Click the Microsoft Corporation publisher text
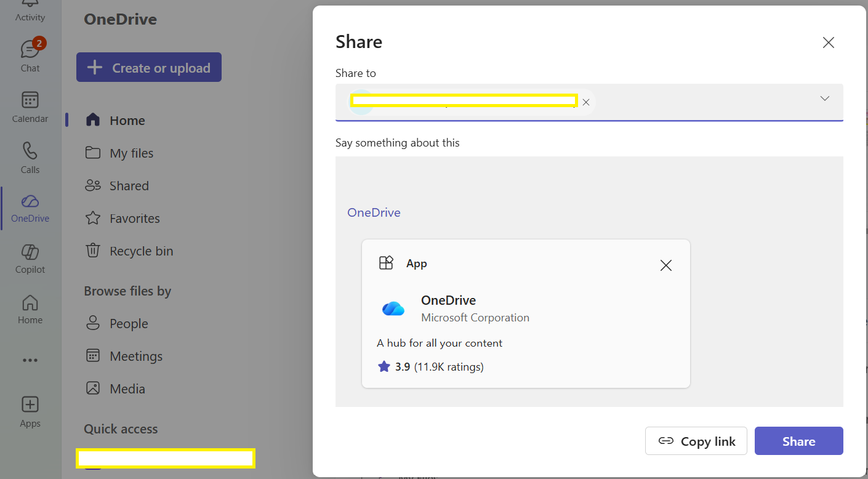868x479 pixels. pos(475,318)
